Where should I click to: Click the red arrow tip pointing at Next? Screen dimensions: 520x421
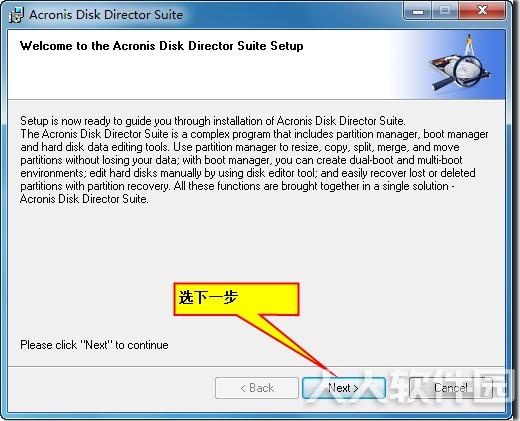[x=333, y=373]
